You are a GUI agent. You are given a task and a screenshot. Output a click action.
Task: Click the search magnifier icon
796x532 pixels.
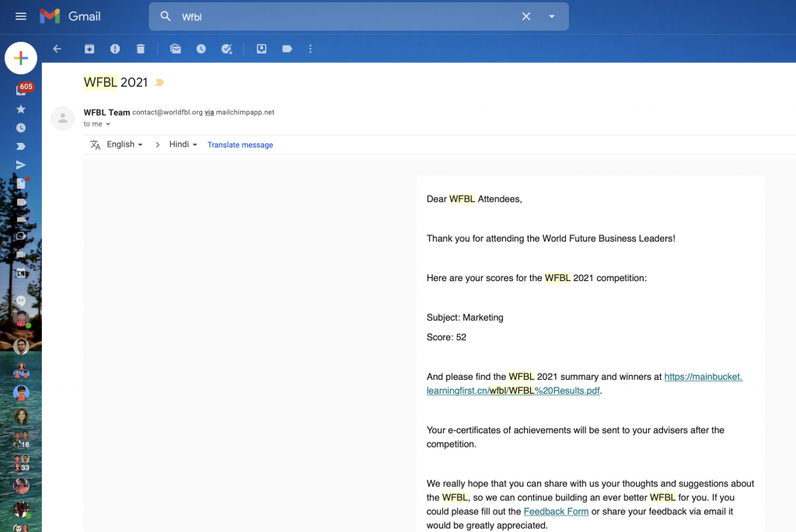[x=166, y=16]
